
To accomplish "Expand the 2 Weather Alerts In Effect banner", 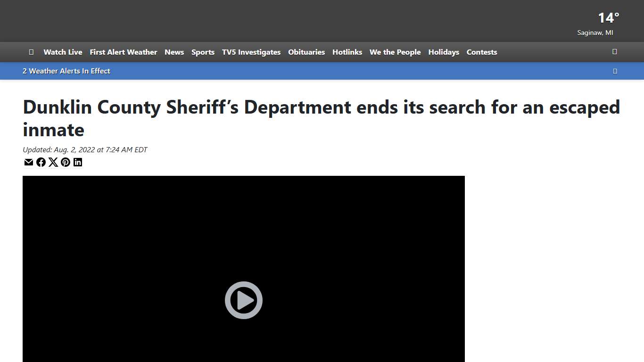I will click(66, 71).
